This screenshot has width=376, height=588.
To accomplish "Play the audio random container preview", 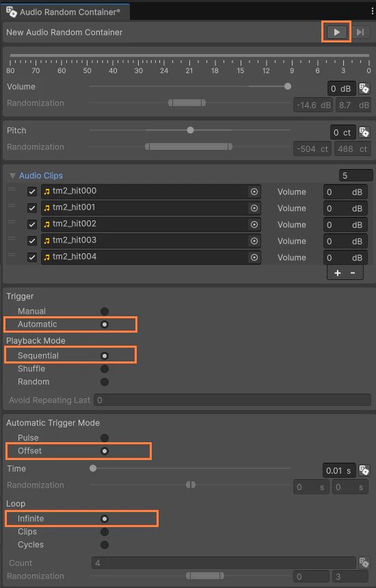I will [x=336, y=32].
